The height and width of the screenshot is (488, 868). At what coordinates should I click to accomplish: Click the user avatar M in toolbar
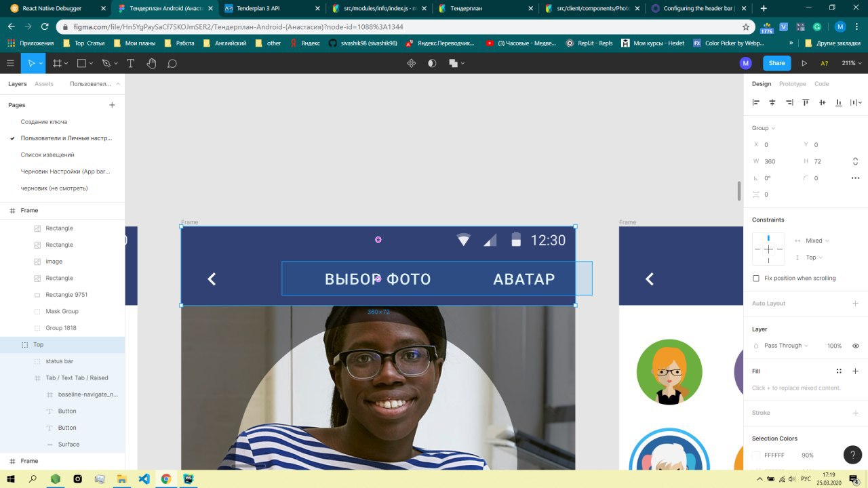[746, 63]
